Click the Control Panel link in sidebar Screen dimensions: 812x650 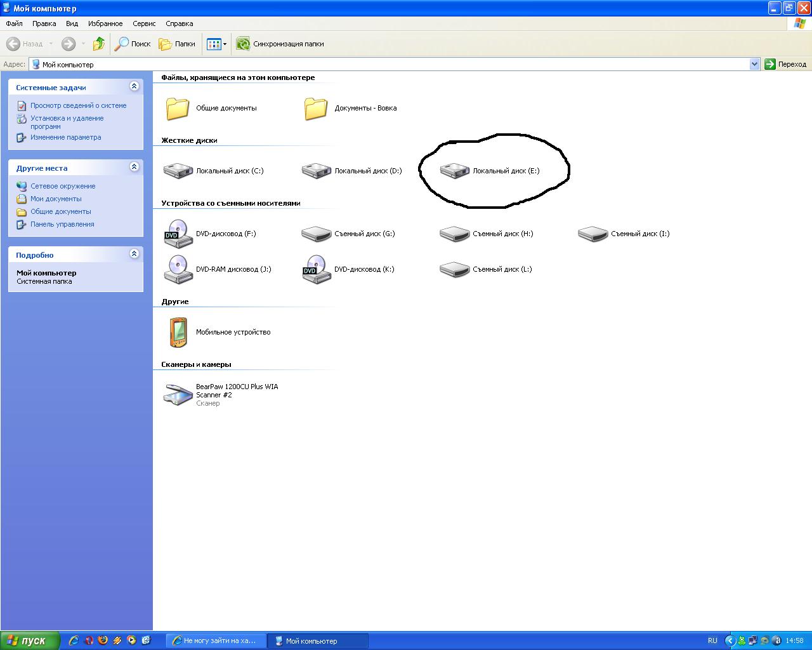tap(62, 224)
